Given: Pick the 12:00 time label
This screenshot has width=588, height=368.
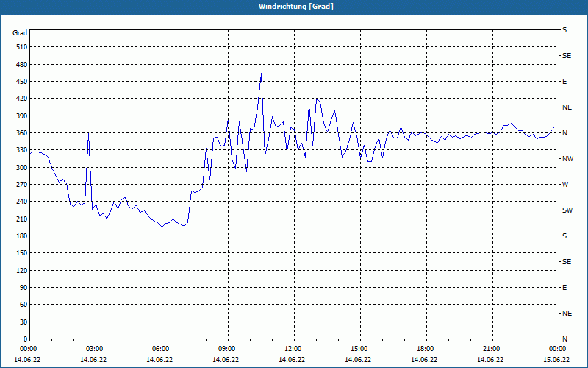Looking at the screenshot, I should pyautogui.click(x=292, y=349).
